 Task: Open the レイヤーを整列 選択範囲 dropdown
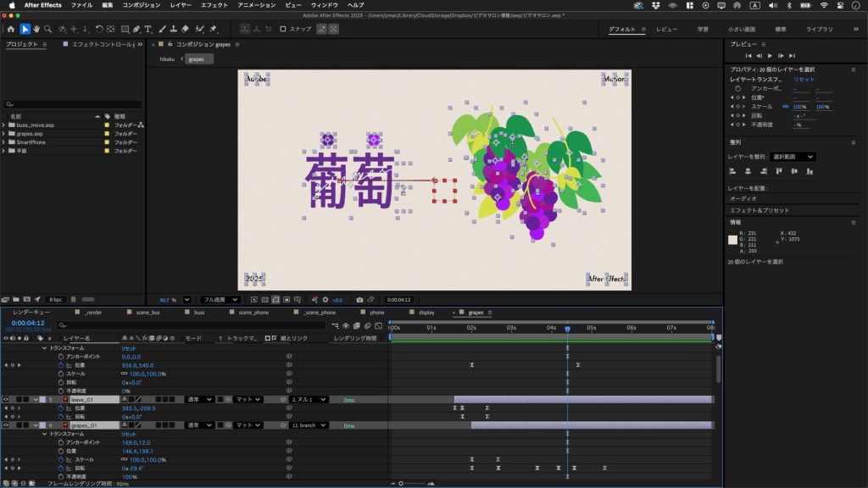[793, 157]
